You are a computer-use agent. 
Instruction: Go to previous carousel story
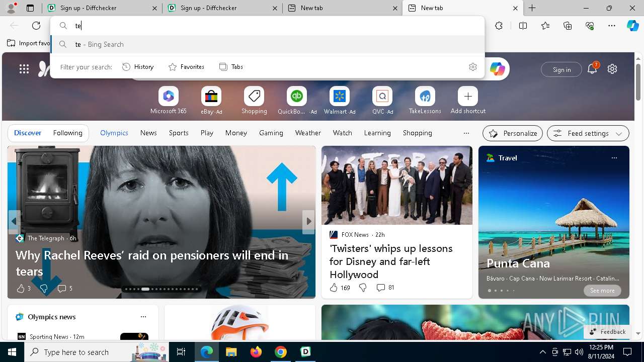14,221
